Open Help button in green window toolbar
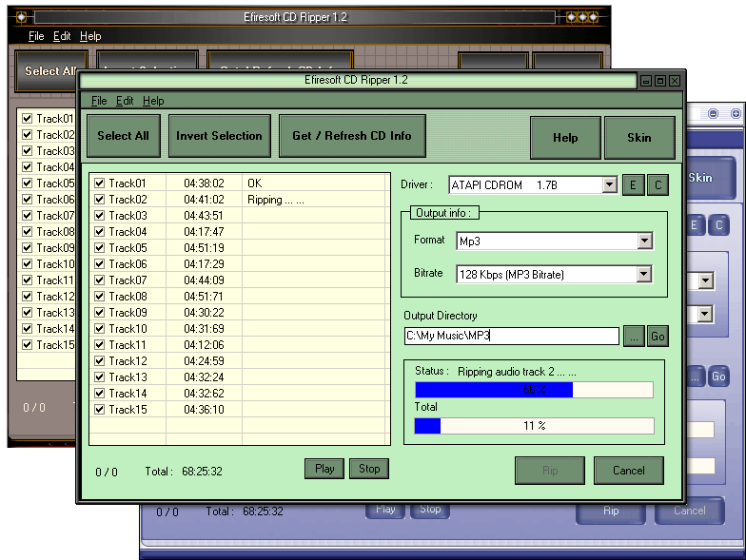Image resolution: width=746 pixels, height=560 pixels. [565, 138]
